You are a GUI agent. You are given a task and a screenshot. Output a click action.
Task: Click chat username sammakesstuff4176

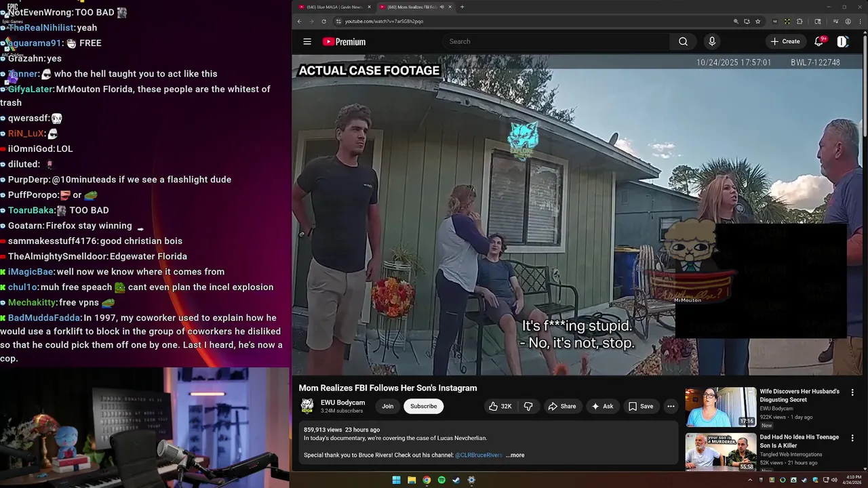click(x=53, y=241)
